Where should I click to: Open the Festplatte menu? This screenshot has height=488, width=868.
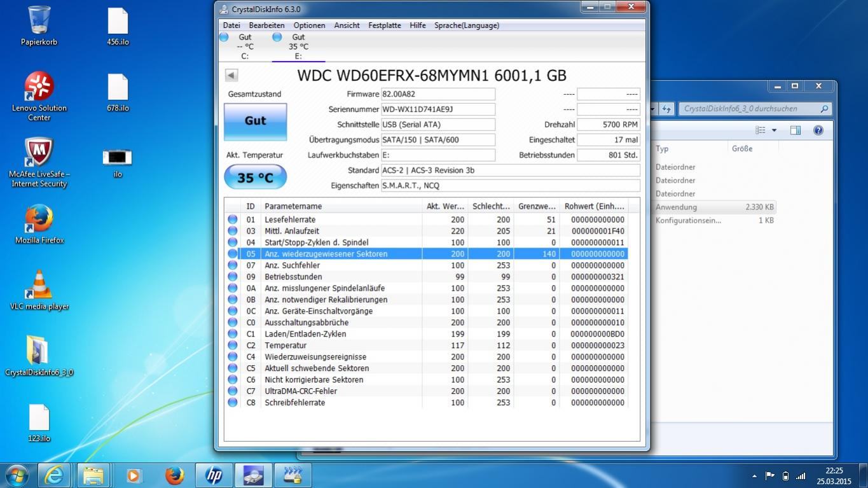click(385, 25)
